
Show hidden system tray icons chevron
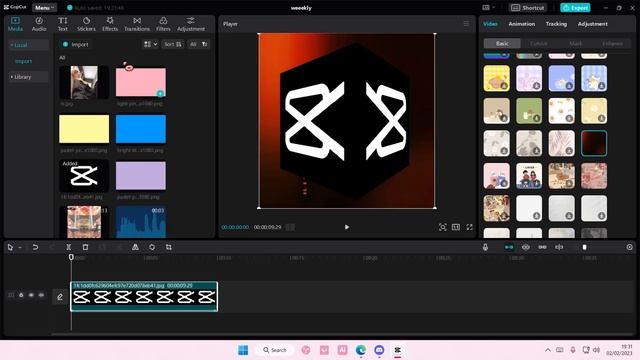coord(548,350)
